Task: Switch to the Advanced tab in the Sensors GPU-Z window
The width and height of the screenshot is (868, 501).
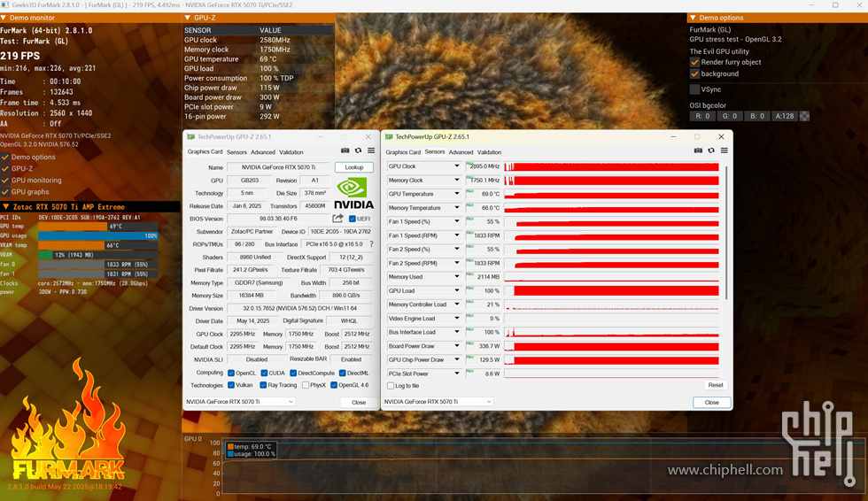Action: tap(461, 152)
